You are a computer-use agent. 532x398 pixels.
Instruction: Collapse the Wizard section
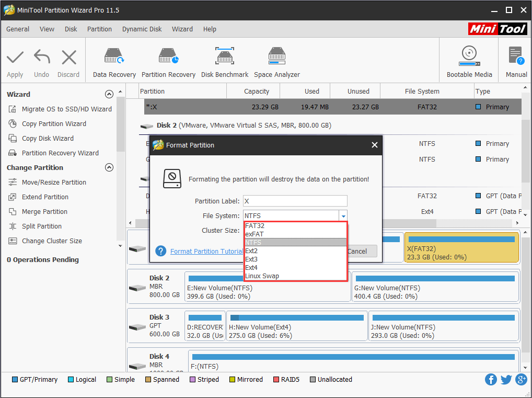click(x=109, y=94)
